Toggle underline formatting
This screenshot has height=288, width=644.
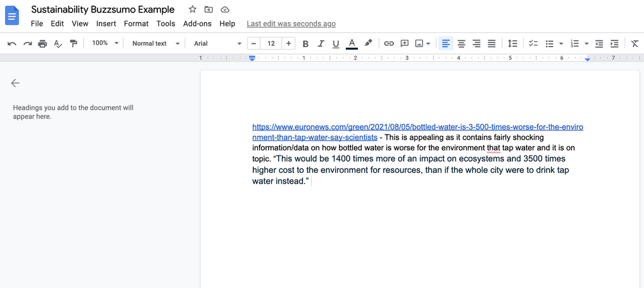point(336,43)
